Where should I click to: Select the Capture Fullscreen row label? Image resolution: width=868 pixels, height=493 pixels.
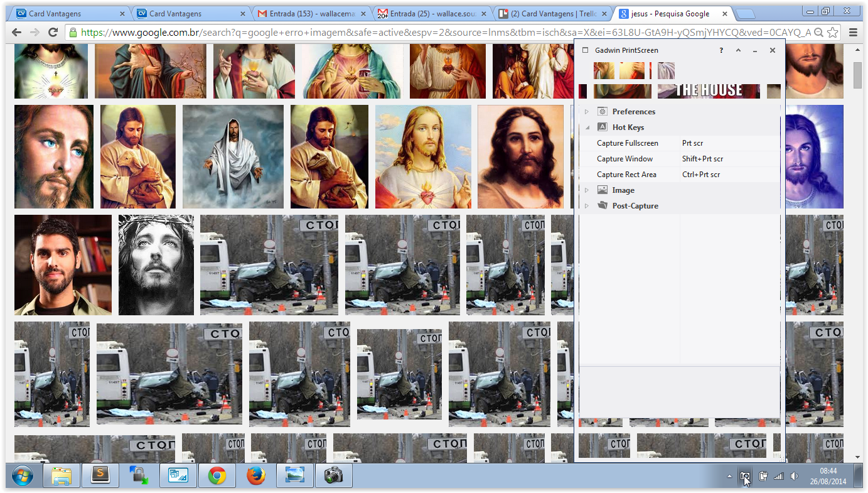coord(627,143)
